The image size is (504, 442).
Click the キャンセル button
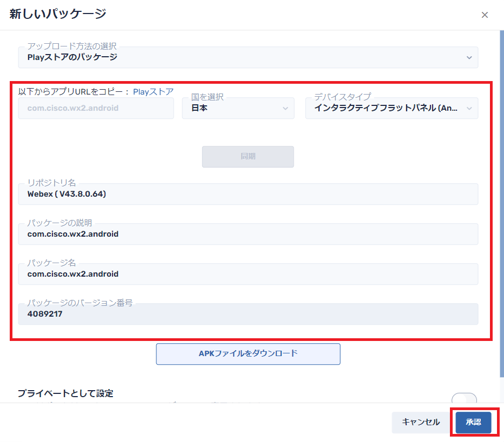pyautogui.click(x=421, y=422)
